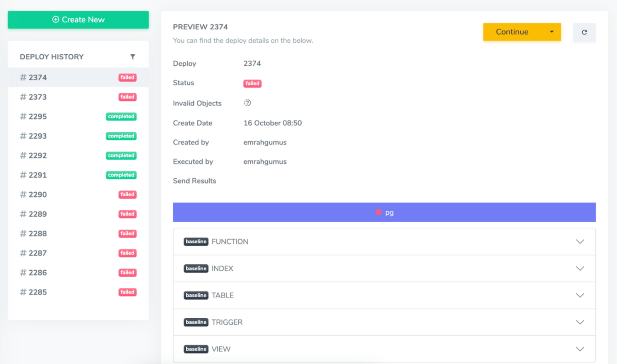Open the Continue button dropdown arrow
The height and width of the screenshot is (364, 617).
(552, 32)
